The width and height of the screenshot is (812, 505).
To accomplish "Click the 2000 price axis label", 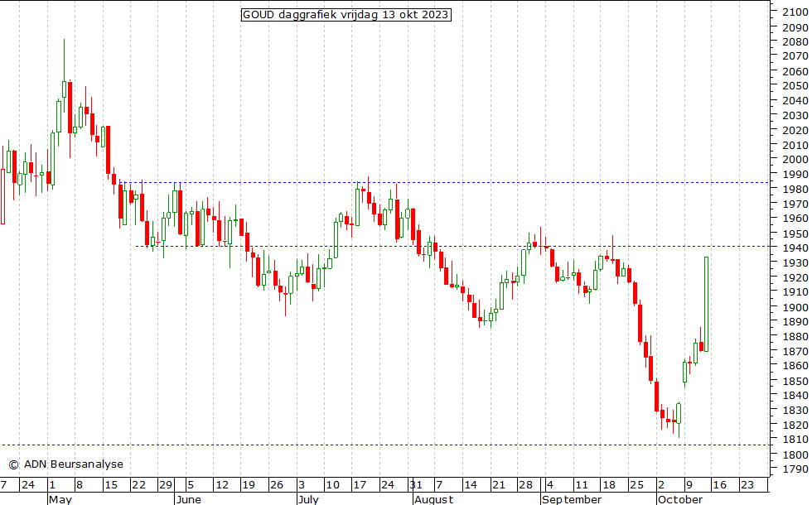I will tap(795, 160).
